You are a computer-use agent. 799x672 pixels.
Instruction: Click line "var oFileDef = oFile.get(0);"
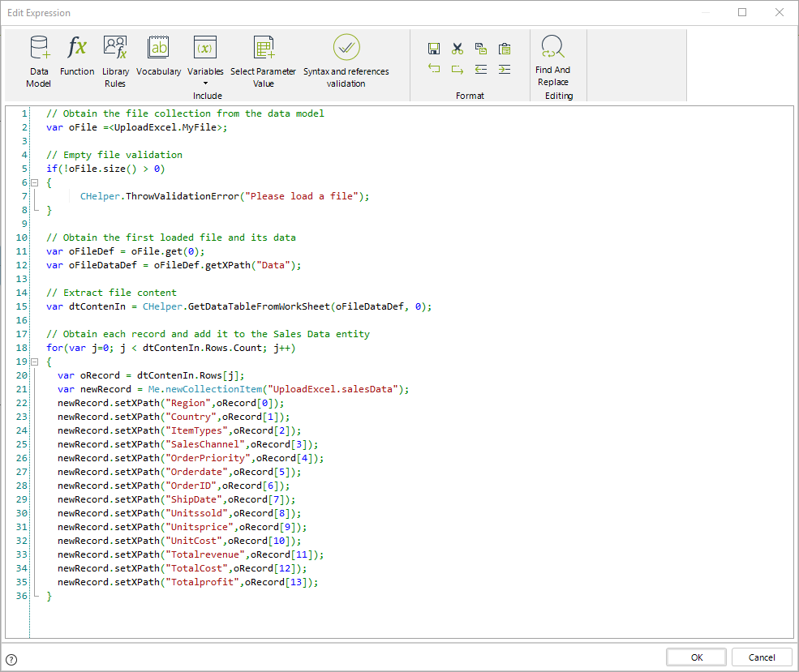tap(126, 251)
